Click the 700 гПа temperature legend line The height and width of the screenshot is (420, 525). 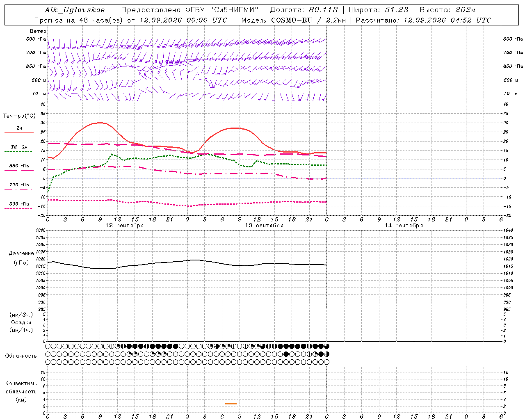pyautogui.click(x=18, y=189)
